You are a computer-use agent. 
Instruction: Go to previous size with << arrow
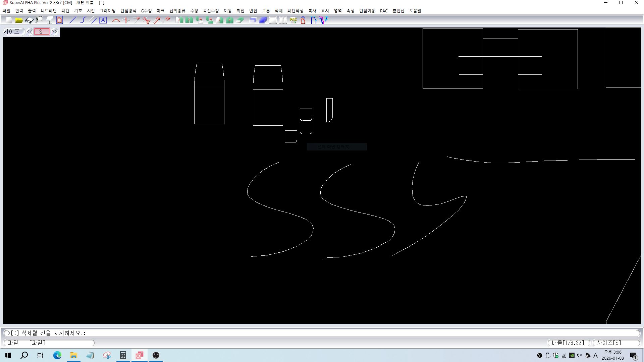(x=30, y=32)
